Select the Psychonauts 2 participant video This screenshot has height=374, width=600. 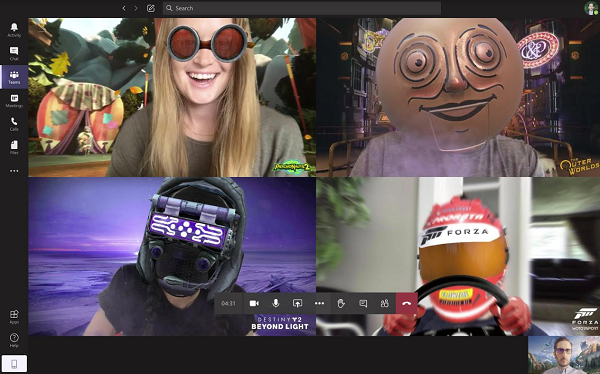[172, 97]
